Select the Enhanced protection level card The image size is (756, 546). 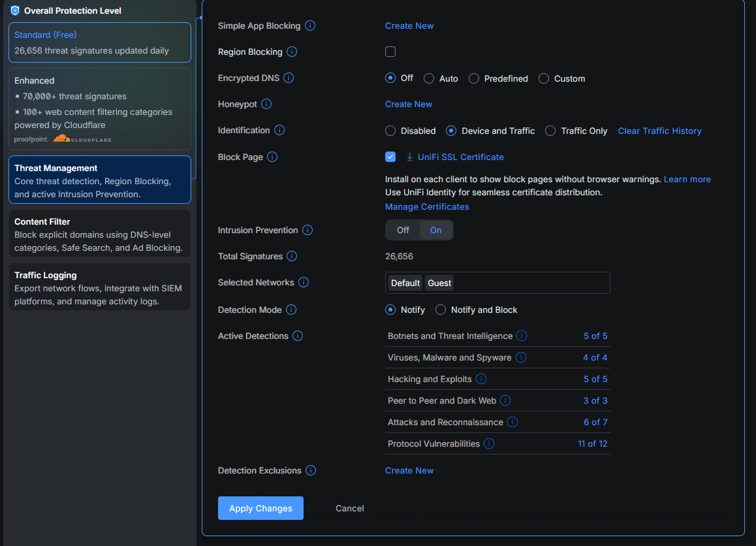[100, 109]
